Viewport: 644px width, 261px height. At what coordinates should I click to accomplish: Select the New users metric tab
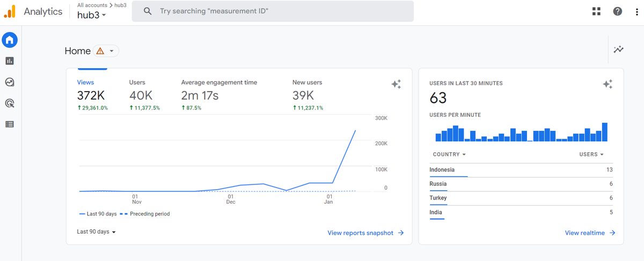[x=307, y=83]
